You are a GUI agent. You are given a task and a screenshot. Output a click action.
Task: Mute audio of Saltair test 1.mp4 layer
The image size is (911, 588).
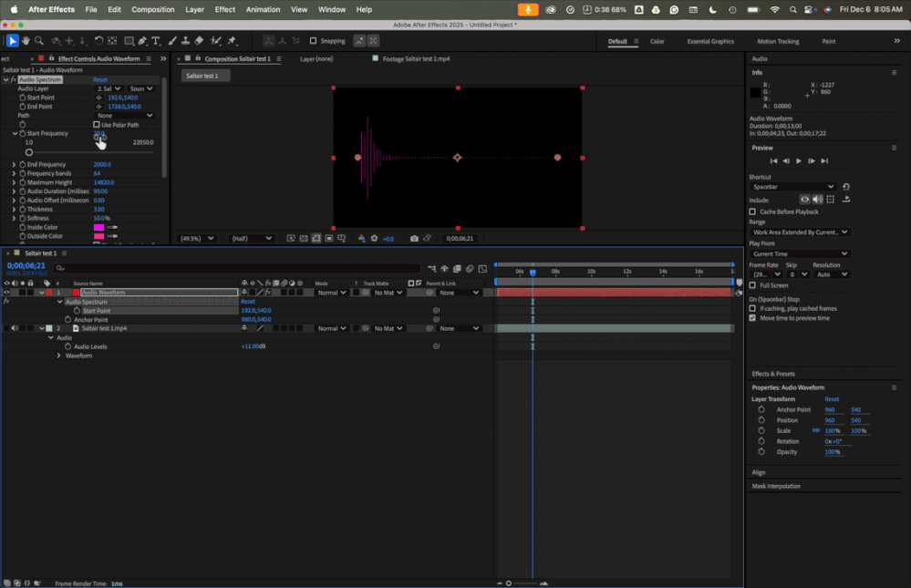(x=15, y=328)
